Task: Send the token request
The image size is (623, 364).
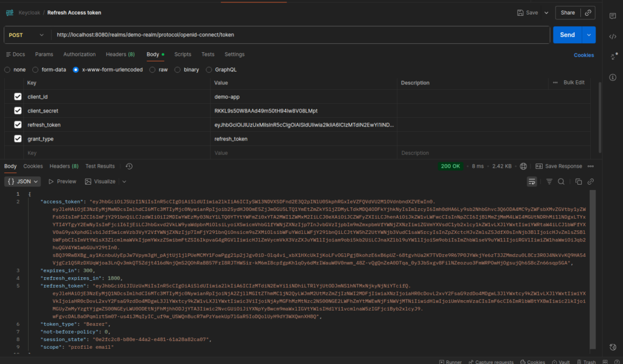Action: (567, 35)
